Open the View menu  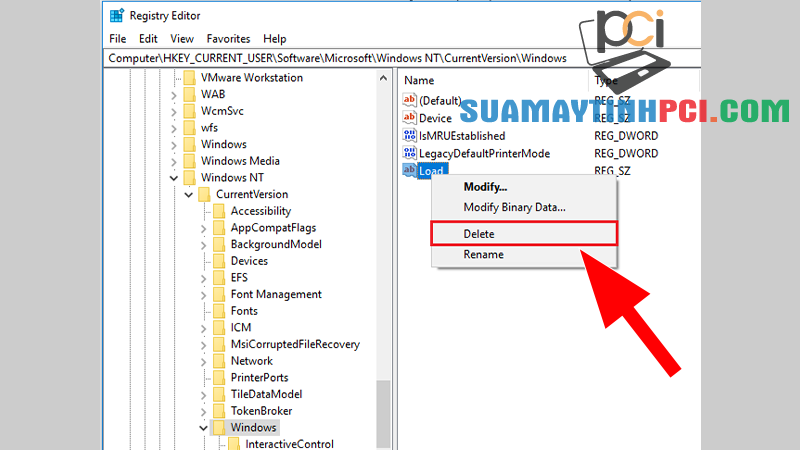(182, 39)
